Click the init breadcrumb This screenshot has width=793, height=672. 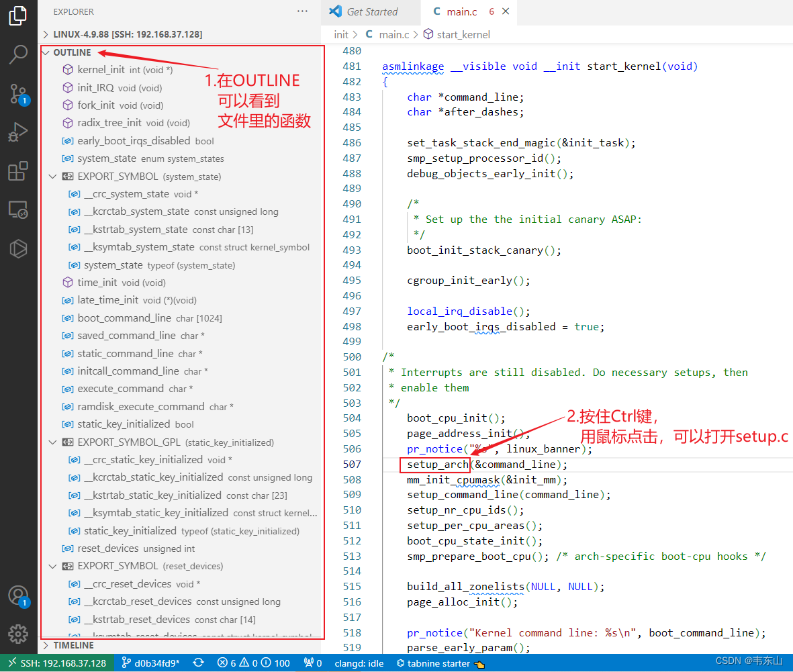[341, 34]
